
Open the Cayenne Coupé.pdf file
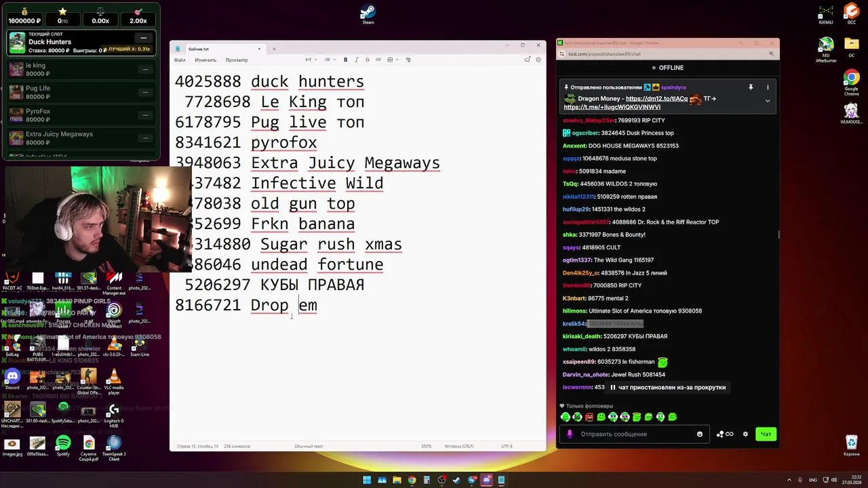tap(88, 448)
